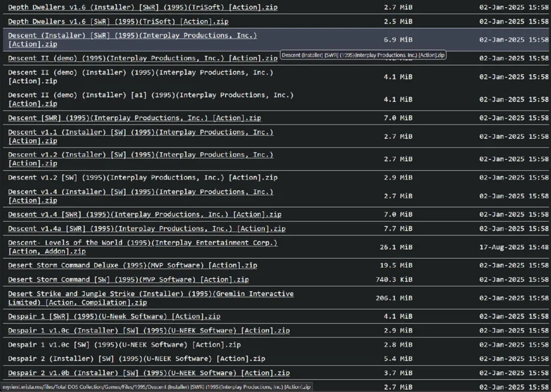Select the 3.7 MiB size value
The height and width of the screenshot is (392, 551).
pos(398,373)
